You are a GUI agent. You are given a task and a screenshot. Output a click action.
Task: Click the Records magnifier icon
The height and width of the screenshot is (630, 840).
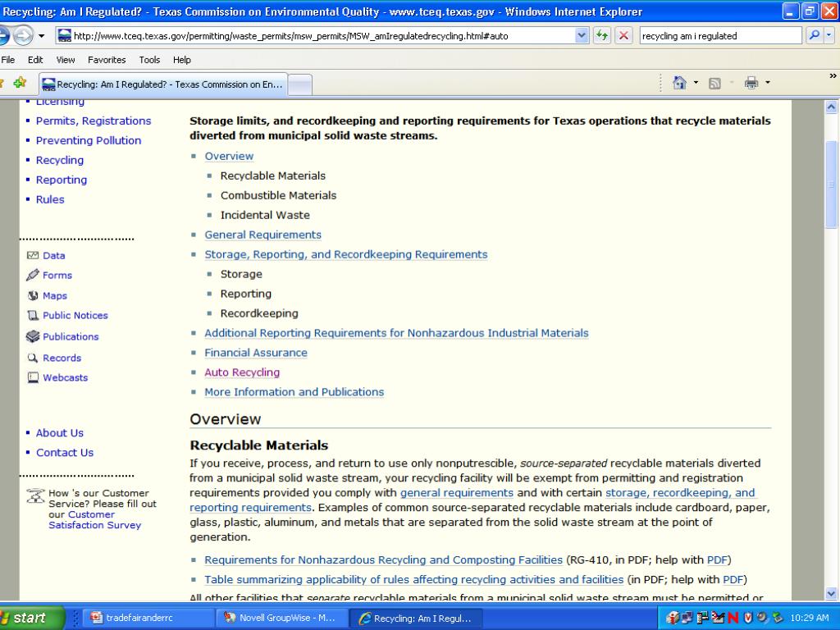33,358
